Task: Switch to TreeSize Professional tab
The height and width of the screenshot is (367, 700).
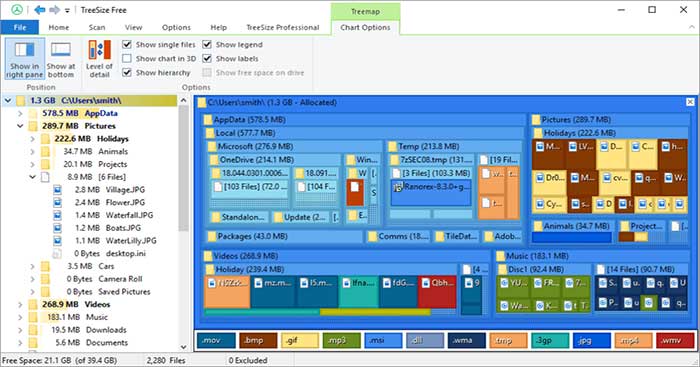Action: click(283, 27)
